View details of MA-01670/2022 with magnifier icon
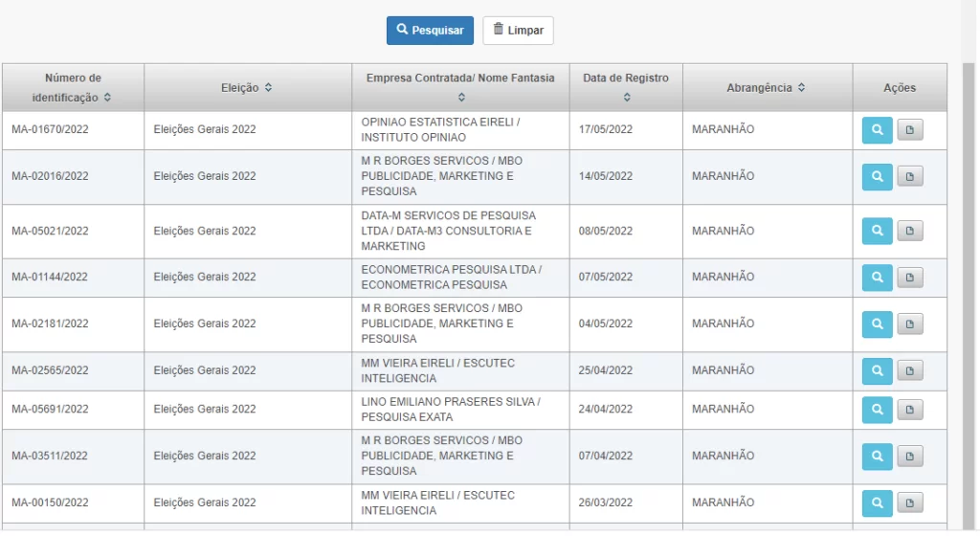This screenshot has height=536, width=980. [x=877, y=130]
